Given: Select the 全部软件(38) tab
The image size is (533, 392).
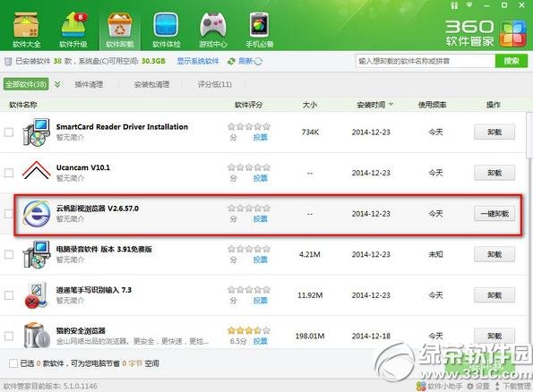Looking at the screenshot, I should pyautogui.click(x=26, y=84).
